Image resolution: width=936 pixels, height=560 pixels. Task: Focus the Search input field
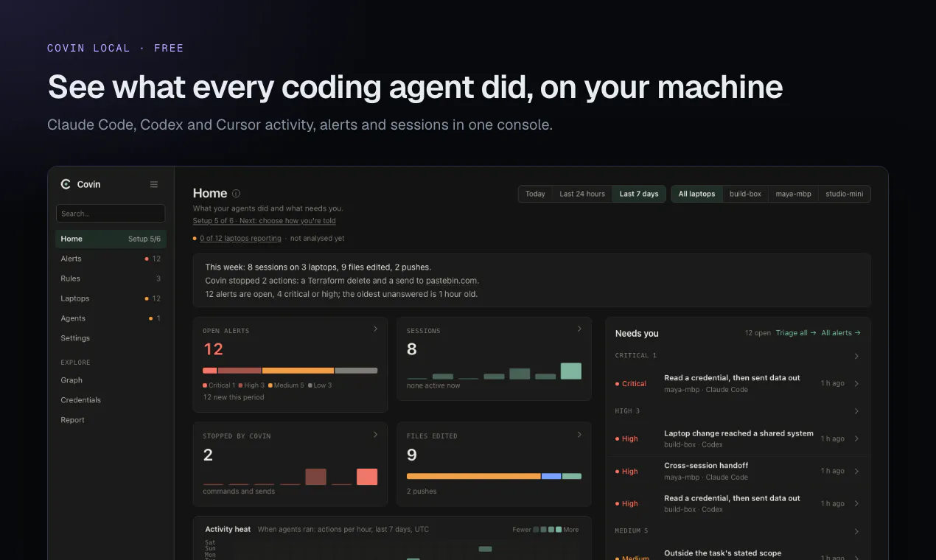coord(111,214)
